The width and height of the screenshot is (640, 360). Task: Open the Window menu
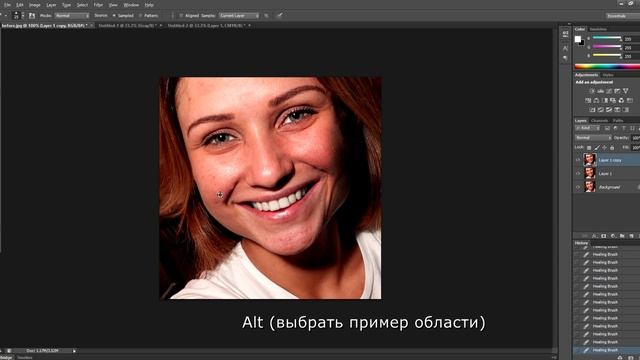coord(131,5)
